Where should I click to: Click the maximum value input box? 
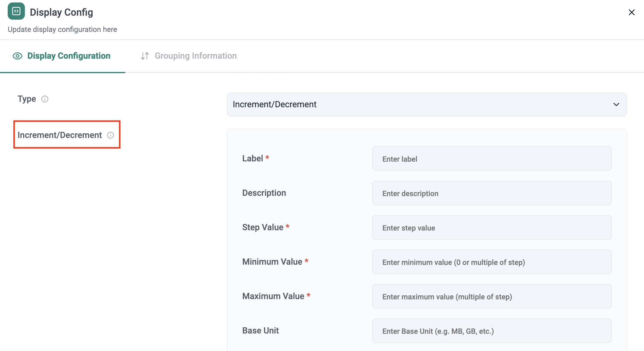tap(491, 297)
